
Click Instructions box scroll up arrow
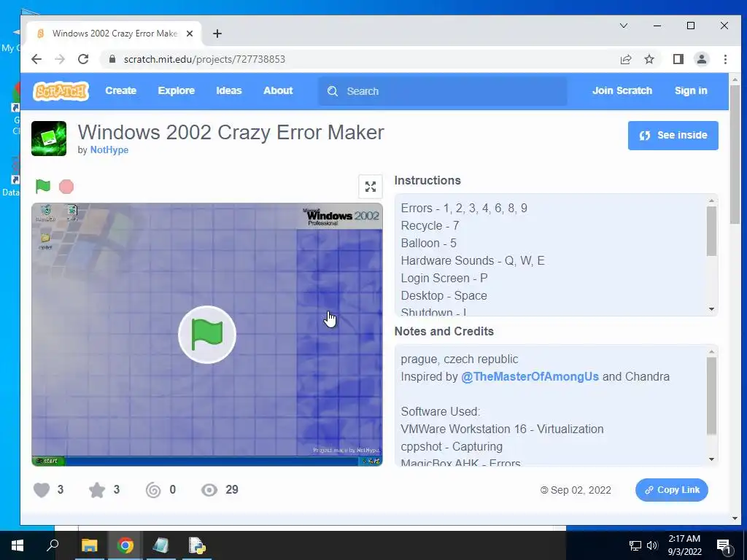tap(711, 201)
